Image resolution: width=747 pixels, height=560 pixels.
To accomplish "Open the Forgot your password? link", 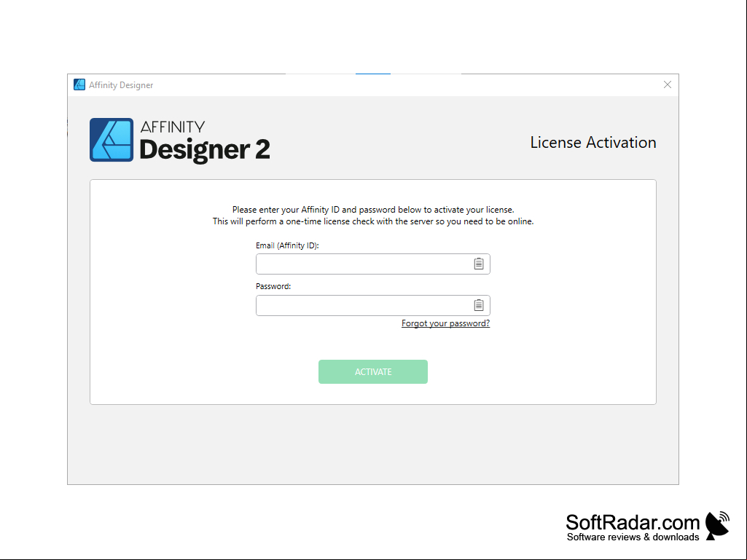I will (x=445, y=323).
